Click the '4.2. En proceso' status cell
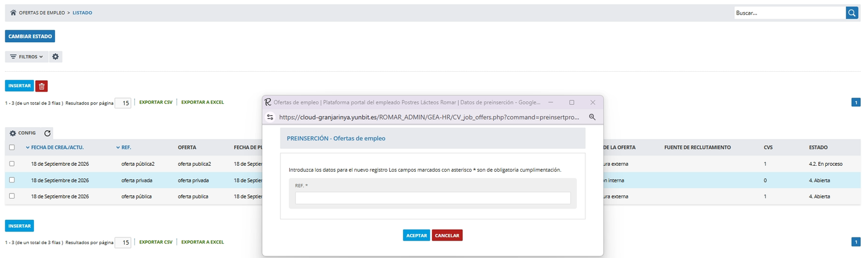Viewport: 868px width, 258px height. (x=825, y=163)
